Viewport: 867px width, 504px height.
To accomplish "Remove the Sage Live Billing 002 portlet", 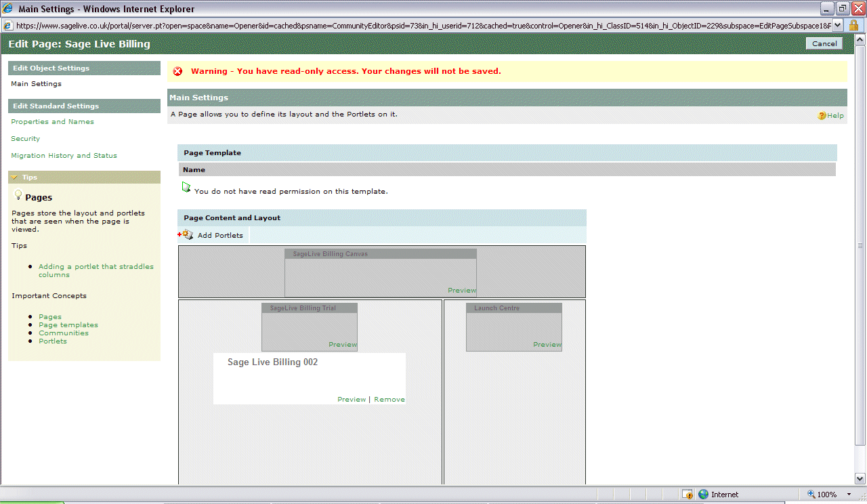I will (389, 400).
